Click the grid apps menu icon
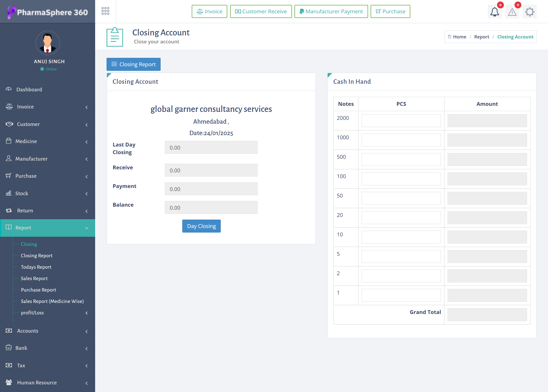The image size is (548, 392). [105, 11]
